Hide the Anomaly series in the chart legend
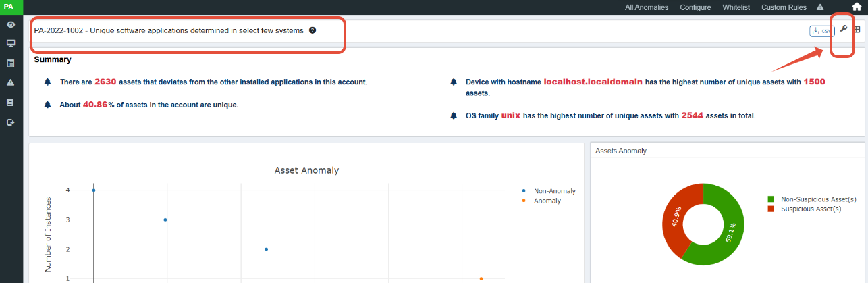The width and height of the screenshot is (868, 283). pyautogui.click(x=547, y=201)
